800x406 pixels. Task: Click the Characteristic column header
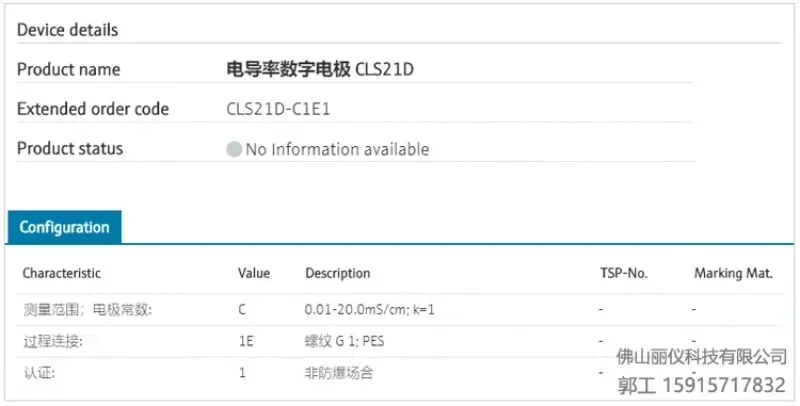pyautogui.click(x=62, y=273)
